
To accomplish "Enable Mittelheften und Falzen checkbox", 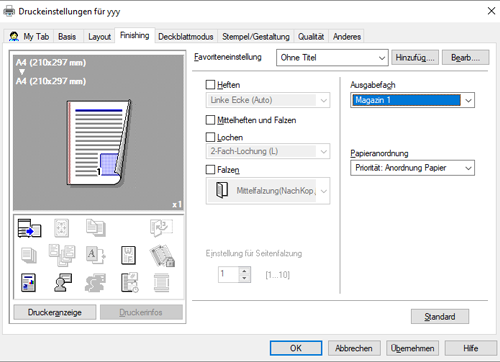I will (x=210, y=120).
